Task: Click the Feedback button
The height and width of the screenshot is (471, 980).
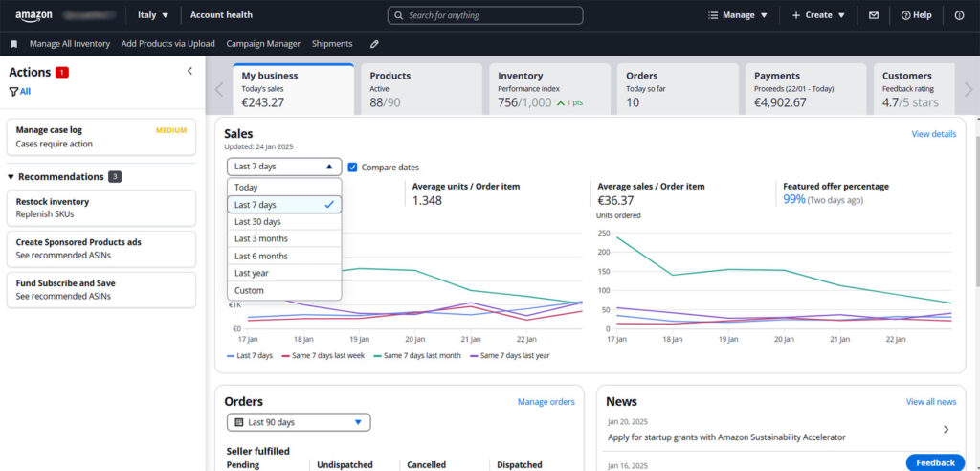Action: [x=935, y=463]
